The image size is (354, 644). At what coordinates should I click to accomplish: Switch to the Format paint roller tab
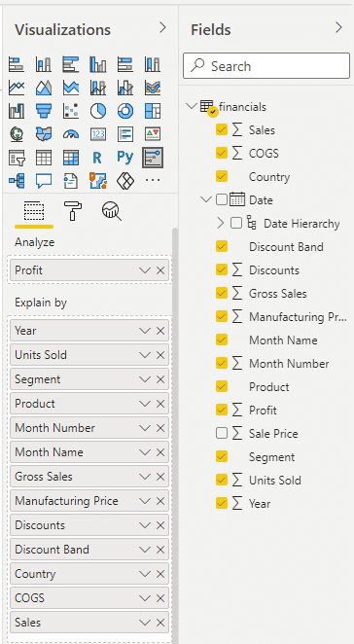coord(73,211)
